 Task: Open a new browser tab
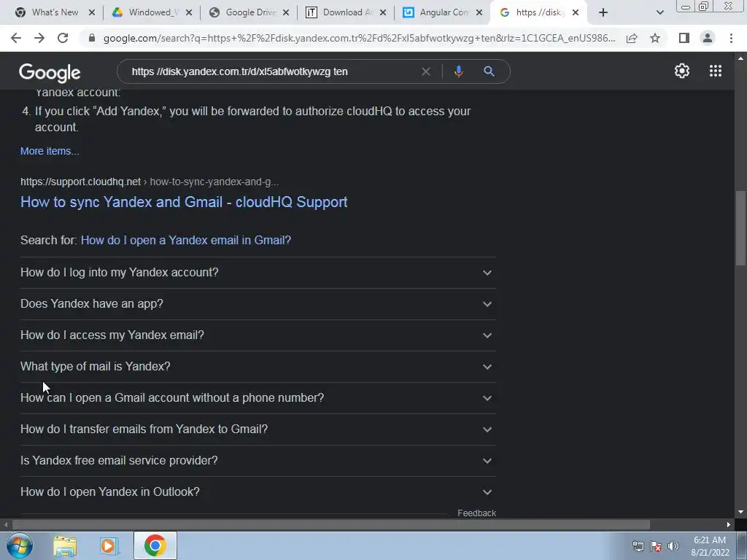pyautogui.click(x=603, y=12)
